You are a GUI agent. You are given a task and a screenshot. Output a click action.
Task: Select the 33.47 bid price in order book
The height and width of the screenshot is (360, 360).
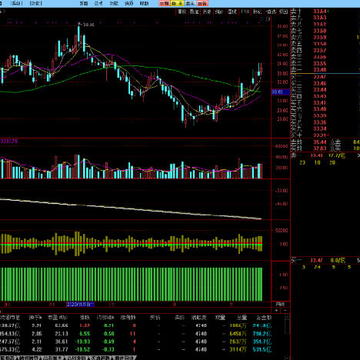tap(320, 77)
